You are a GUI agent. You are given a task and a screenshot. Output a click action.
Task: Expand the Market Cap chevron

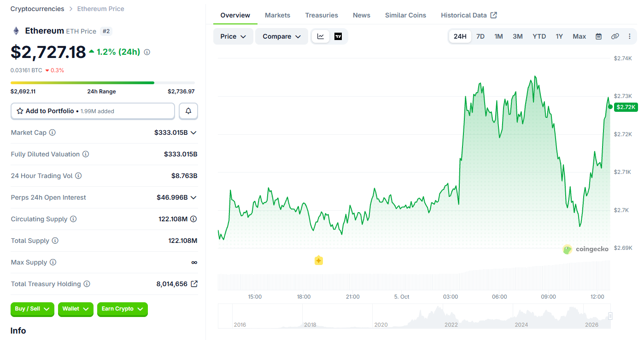coord(193,133)
